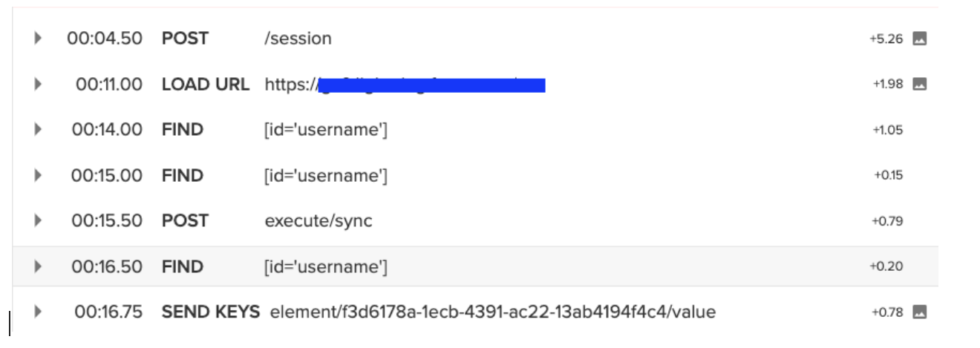Select the element/f3d6178a value path text
This screenshot has height=348, width=980.
click(x=493, y=312)
